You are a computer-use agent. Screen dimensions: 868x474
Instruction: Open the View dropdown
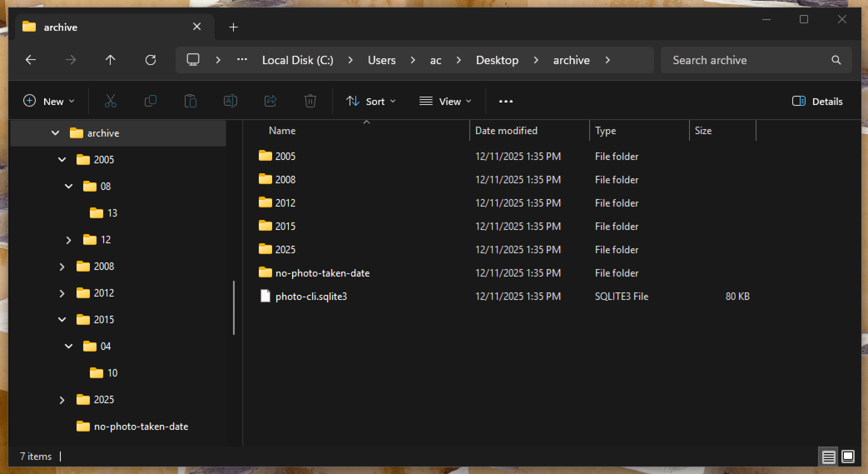click(x=445, y=101)
